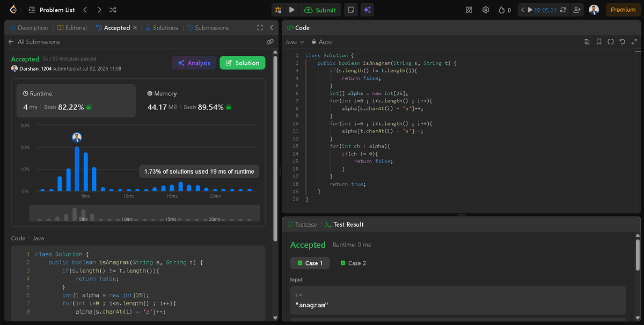Click line 17 'return true;' in editor

347,184
